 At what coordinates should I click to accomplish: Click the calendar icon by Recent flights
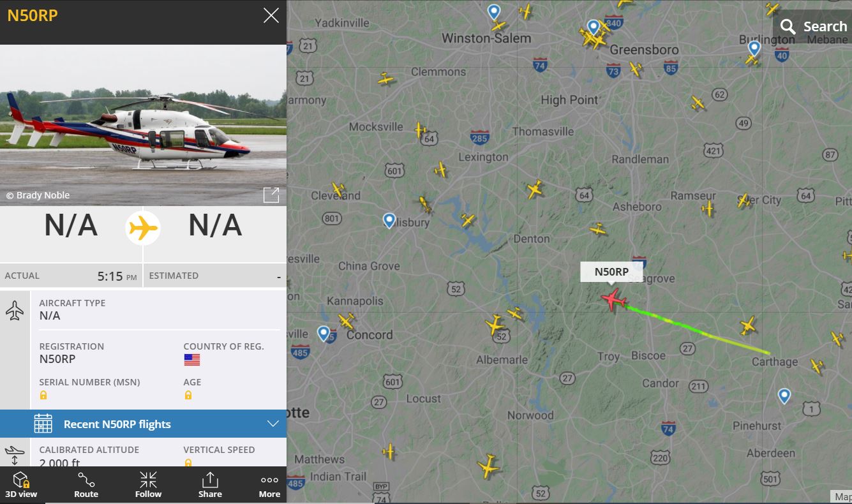coord(43,424)
